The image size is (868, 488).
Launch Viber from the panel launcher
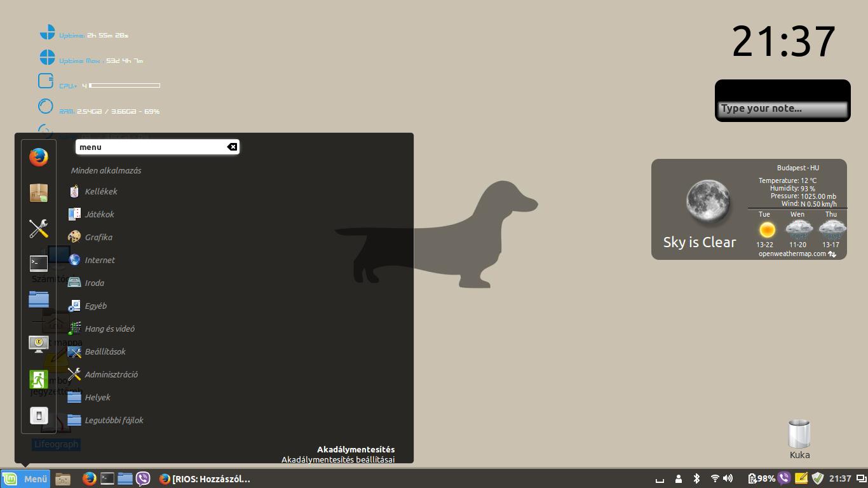click(x=143, y=478)
